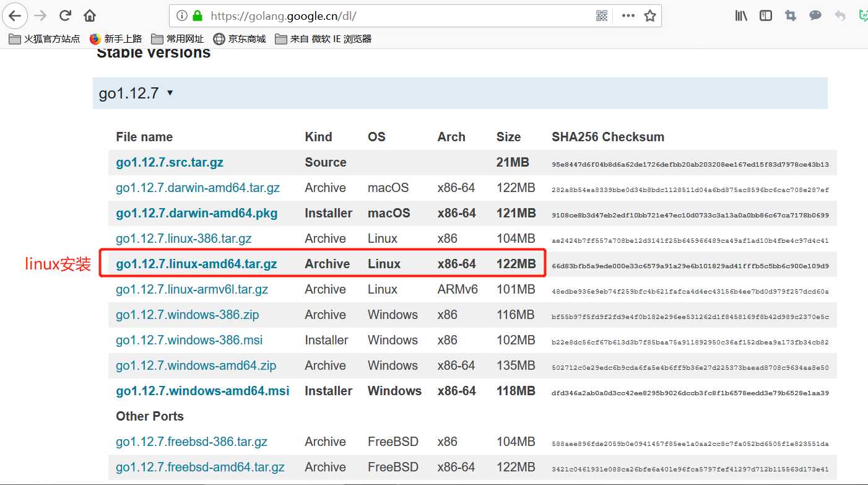Reload the current page
The image size is (868, 485).
65,15
